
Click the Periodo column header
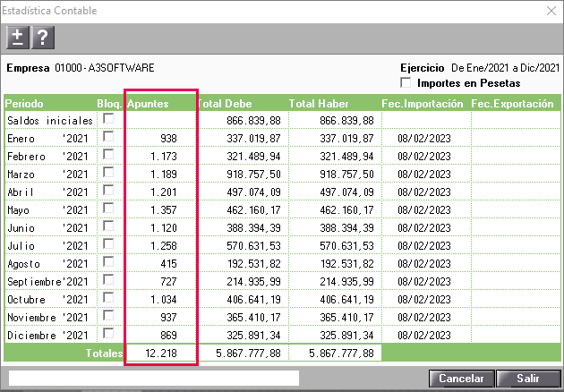click(24, 104)
